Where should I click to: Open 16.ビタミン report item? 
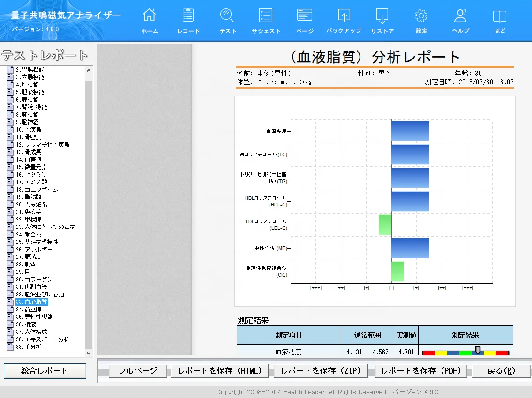coord(31,175)
